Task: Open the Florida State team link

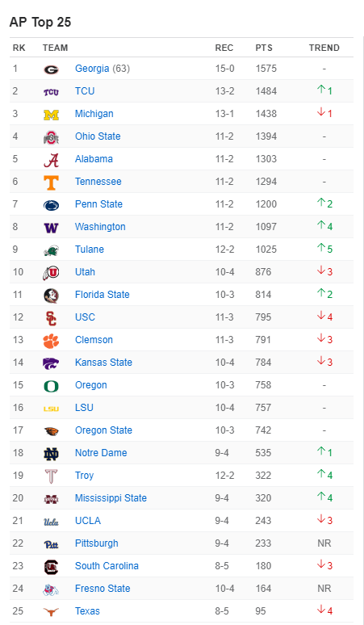Action: coord(102,295)
